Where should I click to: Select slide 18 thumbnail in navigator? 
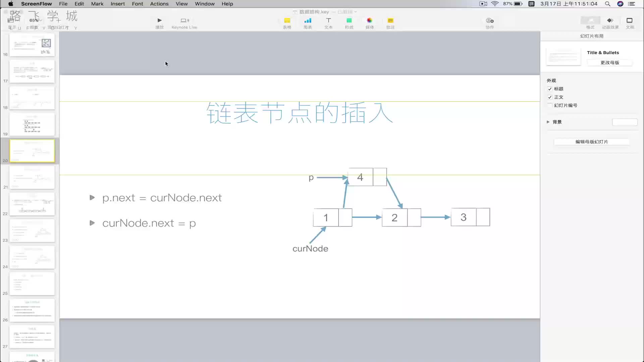pyautogui.click(x=32, y=98)
